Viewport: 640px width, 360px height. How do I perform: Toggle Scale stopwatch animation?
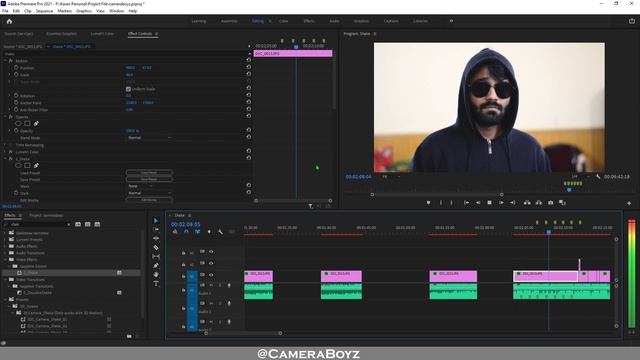pos(16,75)
